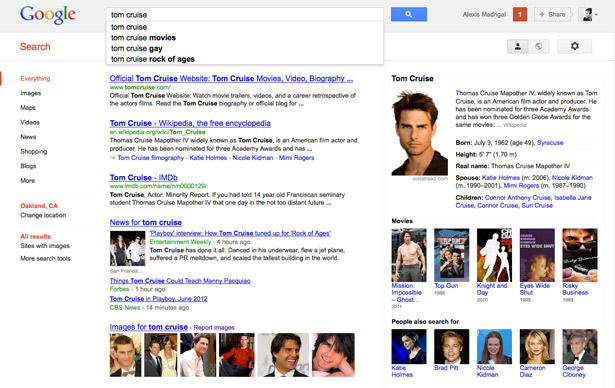Switch to Shopping results

click(x=34, y=151)
